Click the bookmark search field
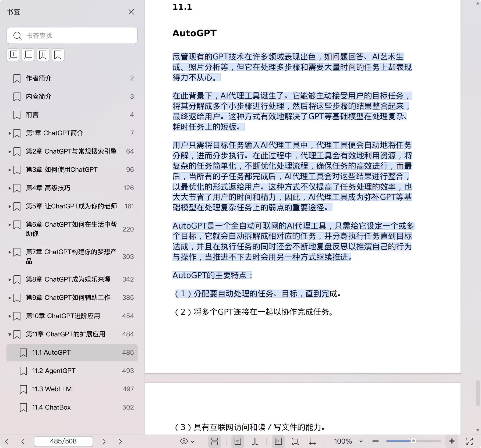The height and width of the screenshot is (448, 481). click(x=72, y=35)
